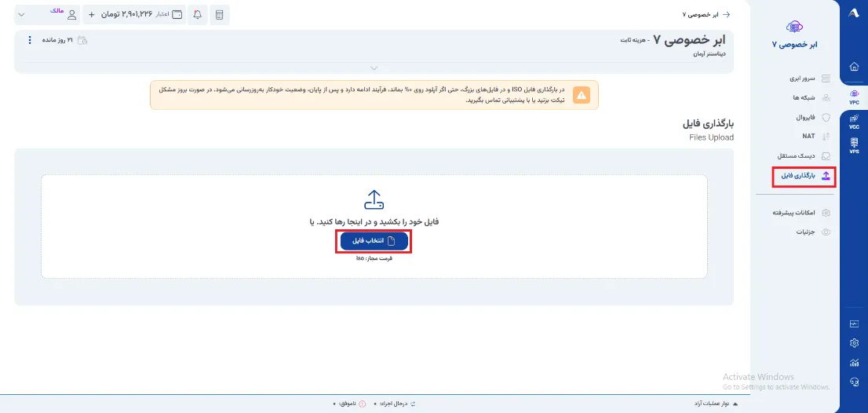Open the three-dot menu of the cloud
The width and height of the screenshot is (868, 413).
click(x=29, y=40)
